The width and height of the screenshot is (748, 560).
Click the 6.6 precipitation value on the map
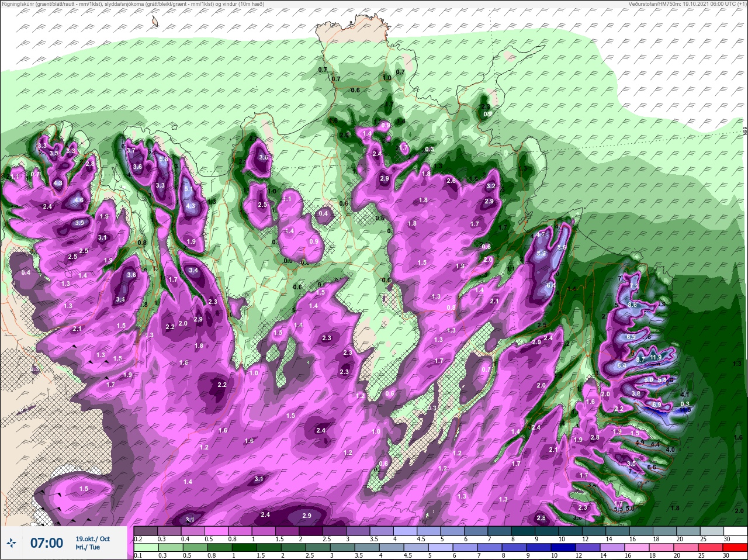[652, 467]
